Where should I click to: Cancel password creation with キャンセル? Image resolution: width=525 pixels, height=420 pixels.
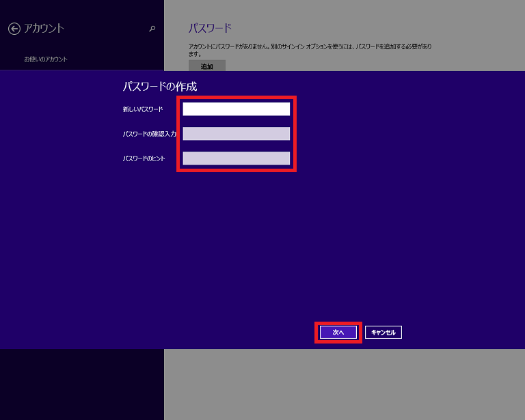pos(383,332)
